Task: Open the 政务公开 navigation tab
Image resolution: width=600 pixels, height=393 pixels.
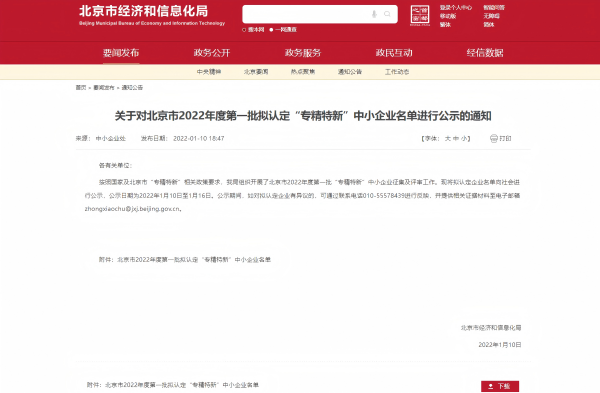Action: coord(212,53)
